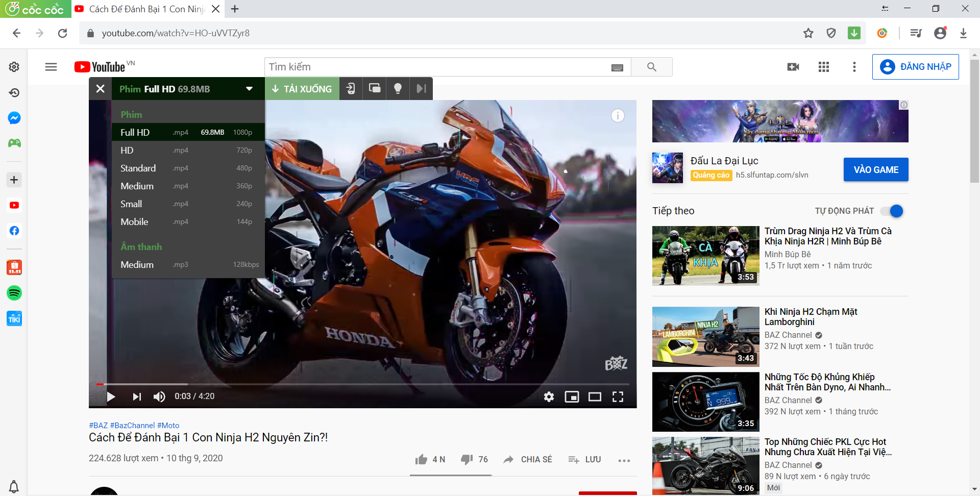Screen dimensions: 980x496
Task: Select Medium mp3 128kbps audio option
Action: pyautogui.click(x=188, y=264)
